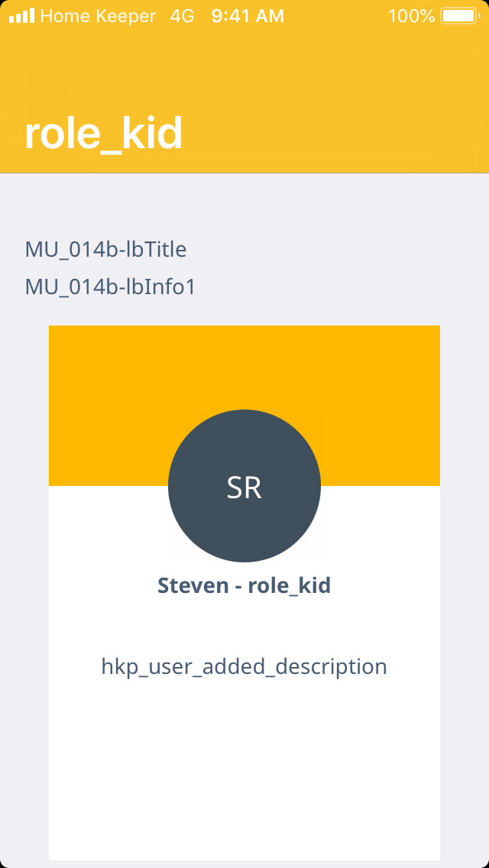
Task: Tap the 4G network indicator
Action: click(183, 15)
